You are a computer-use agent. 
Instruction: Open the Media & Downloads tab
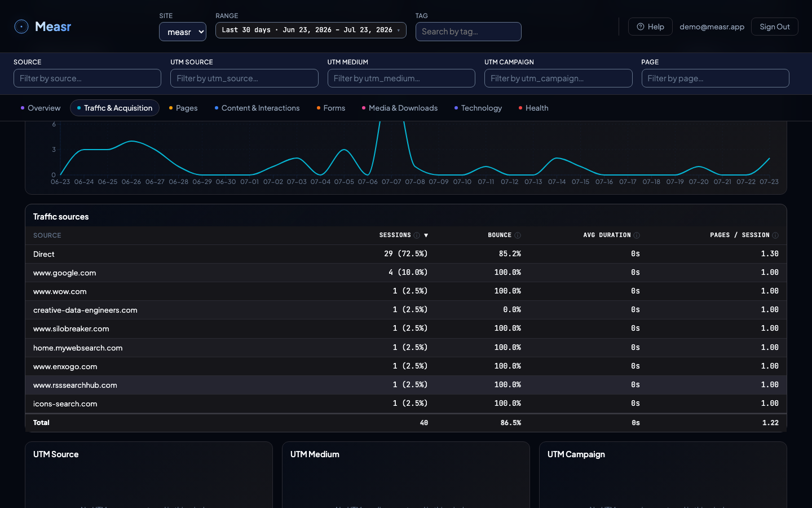click(x=400, y=108)
